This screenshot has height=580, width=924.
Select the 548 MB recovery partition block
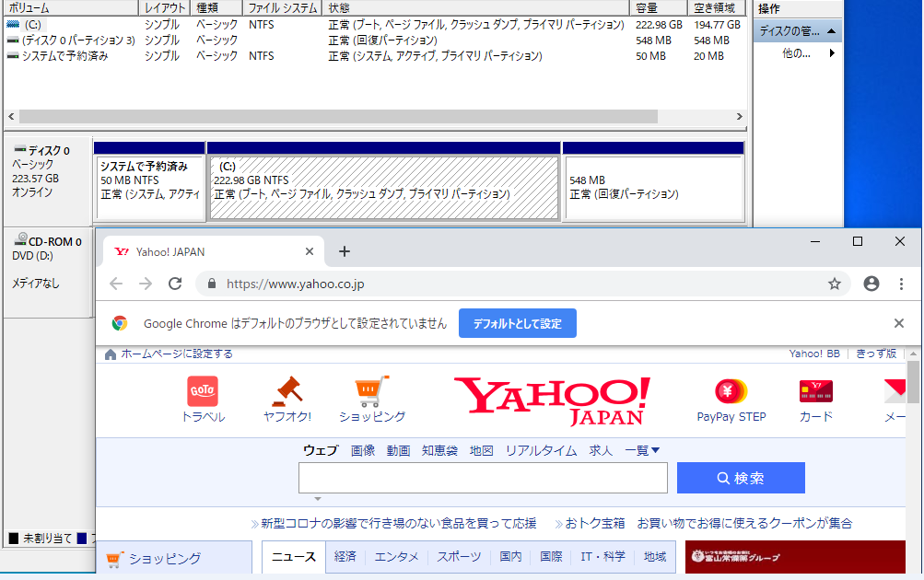[x=654, y=187]
